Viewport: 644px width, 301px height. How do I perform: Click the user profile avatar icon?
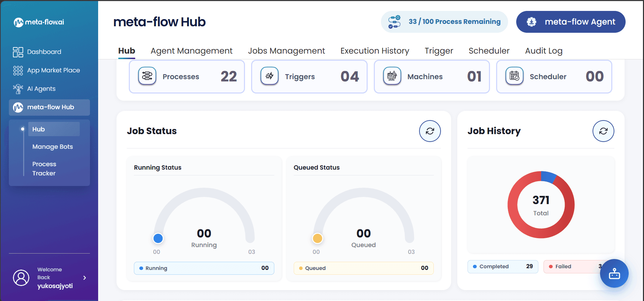click(21, 278)
